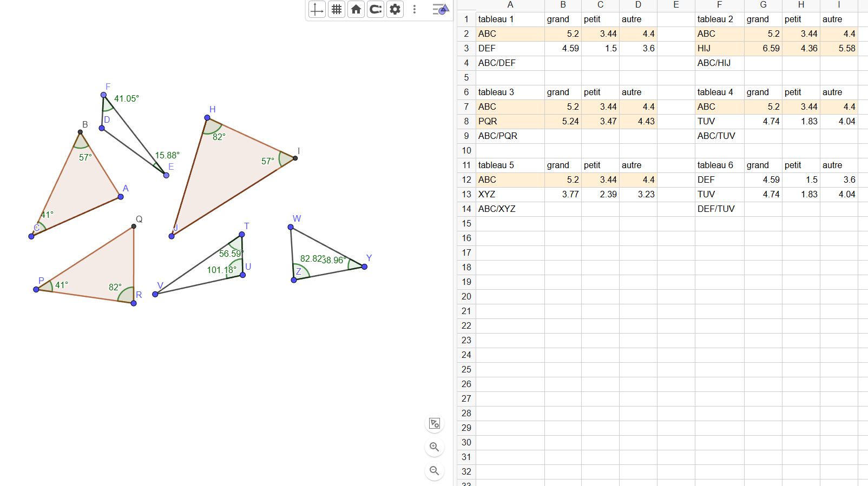Image resolution: width=868 pixels, height=486 pixels.
Task: Toggle the style bar in graphics view
Action: pyautogui.click(x=440, y=9)
